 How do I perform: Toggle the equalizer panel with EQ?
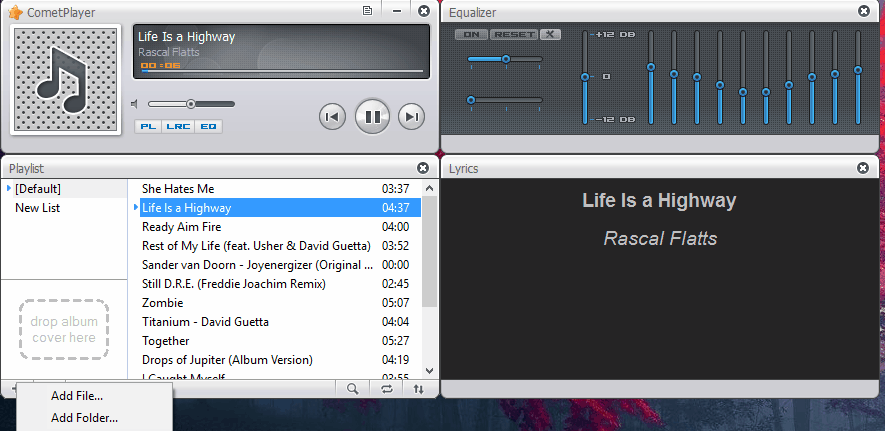tap(208, 126)
